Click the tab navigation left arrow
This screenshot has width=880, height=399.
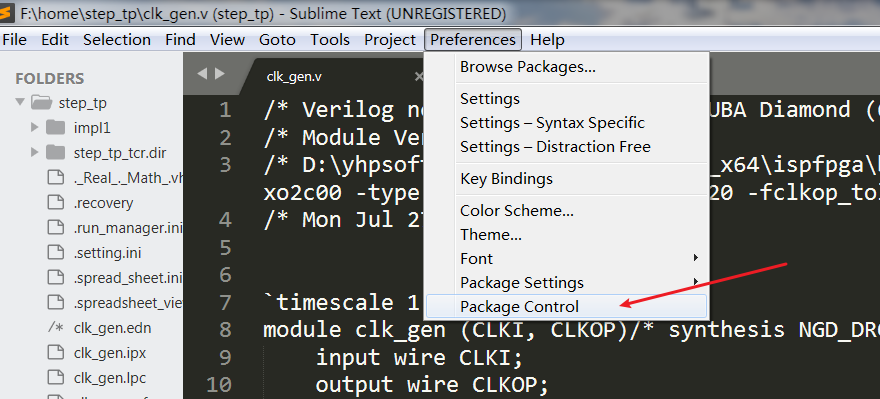[x=202, y=74]
